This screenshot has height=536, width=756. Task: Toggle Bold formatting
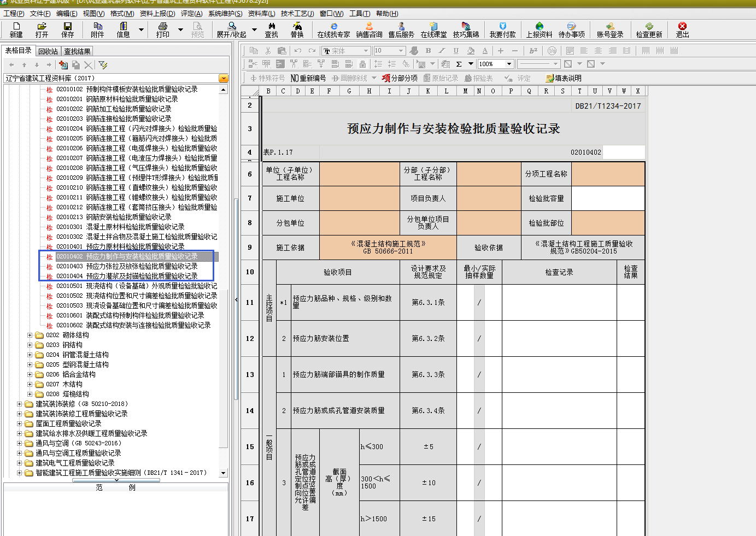click(428, 51)
